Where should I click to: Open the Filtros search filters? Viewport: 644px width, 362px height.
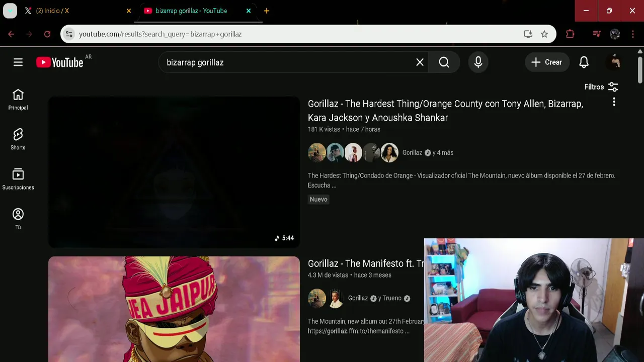(601, 87)
